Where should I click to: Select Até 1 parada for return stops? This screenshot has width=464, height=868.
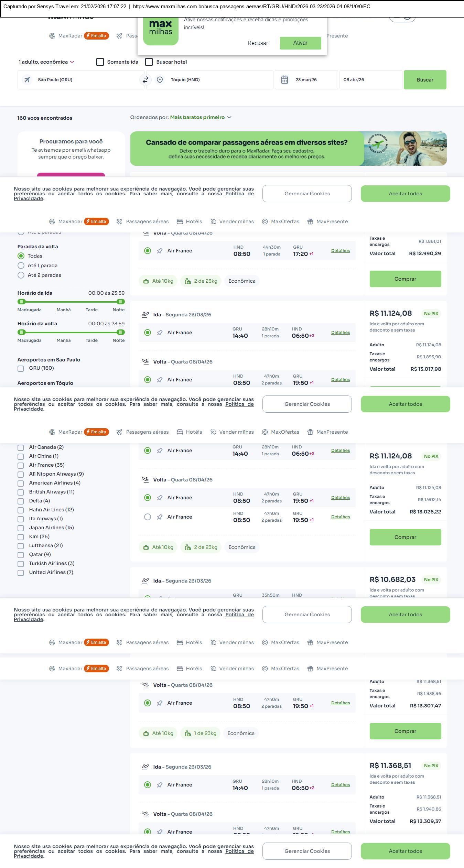pyautogui.click(x=21, y=265)
